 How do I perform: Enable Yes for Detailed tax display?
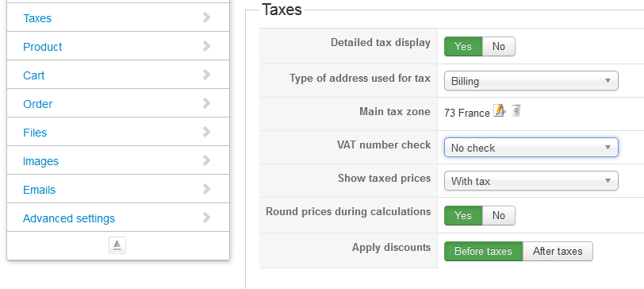pyautogui.click(x=463, y=47)
